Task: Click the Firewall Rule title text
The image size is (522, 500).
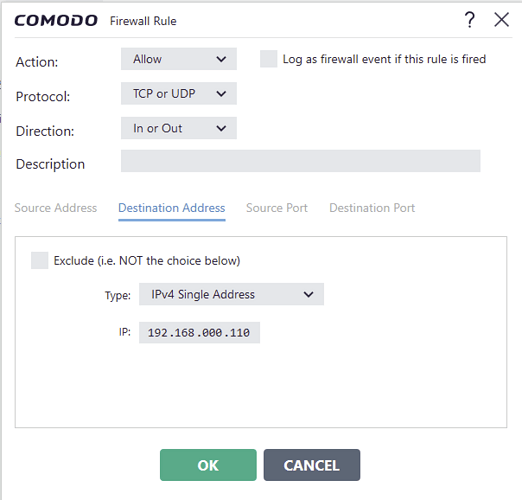Action: coord(143,21)
